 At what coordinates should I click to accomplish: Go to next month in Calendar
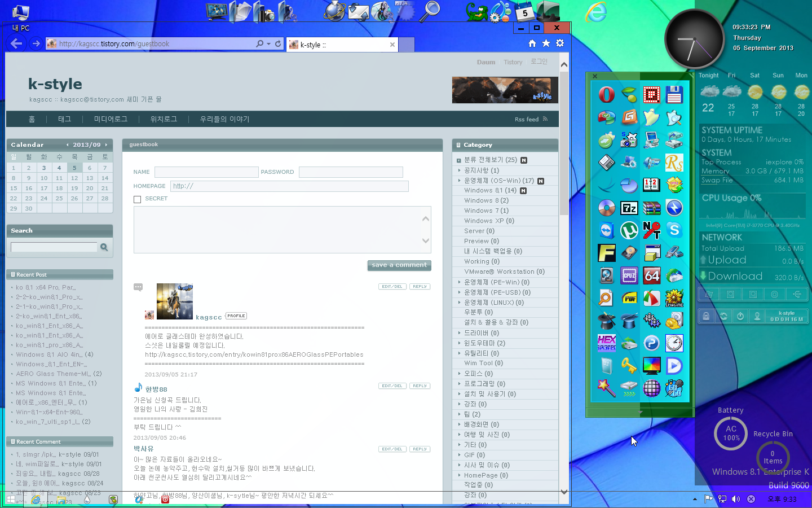click(x=106, y=145)
